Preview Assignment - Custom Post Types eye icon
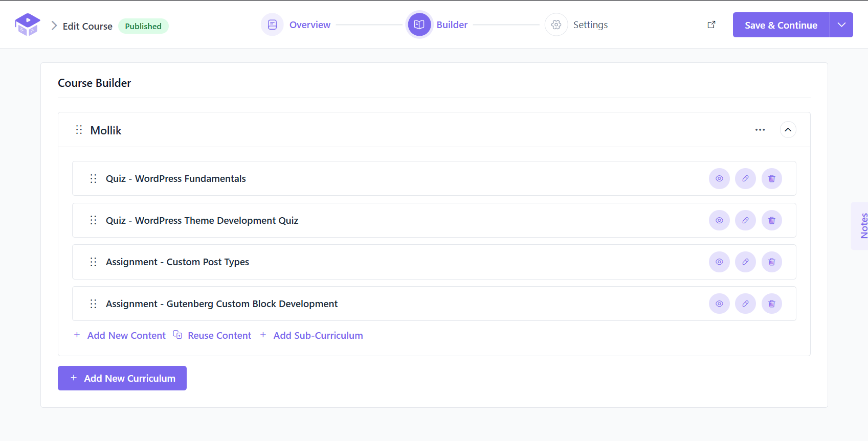868x441 pixels. [x=719, y=262]
